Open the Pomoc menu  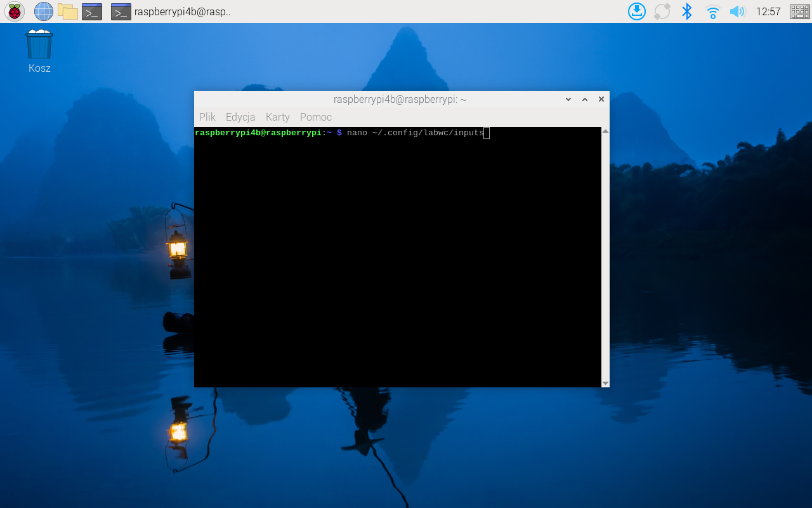315,117
